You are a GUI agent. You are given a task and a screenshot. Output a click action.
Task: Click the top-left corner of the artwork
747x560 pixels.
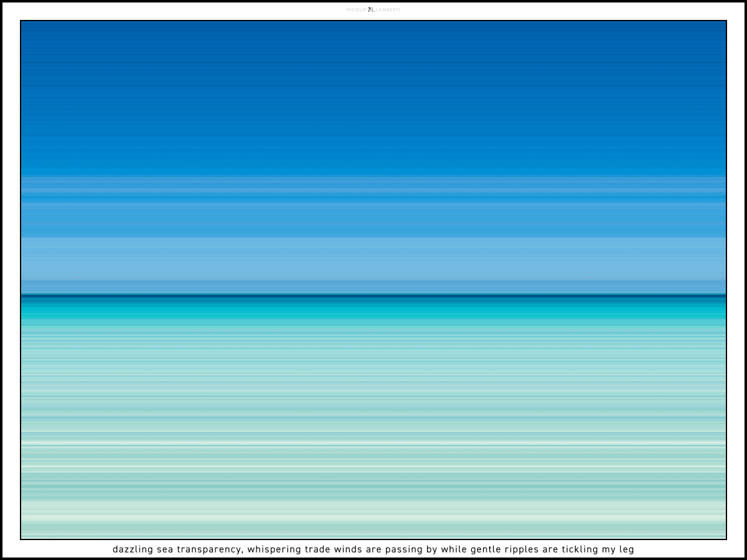coord(22,22)
